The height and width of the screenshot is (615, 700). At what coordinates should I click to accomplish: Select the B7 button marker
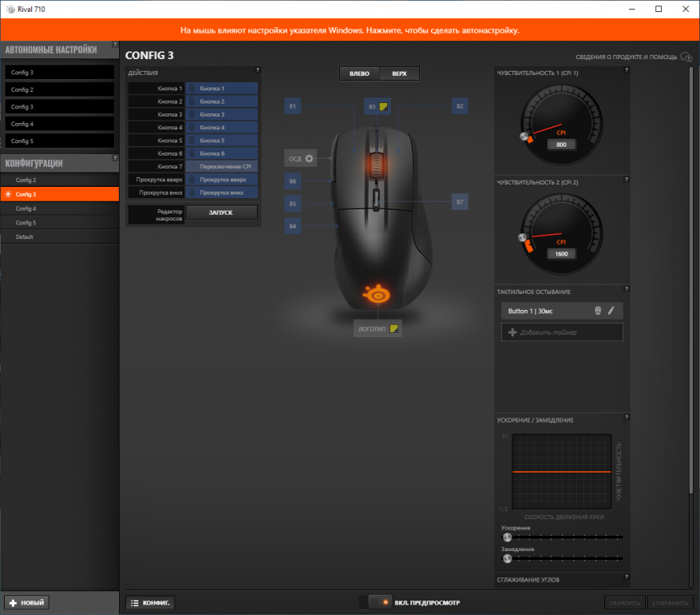(460, 202)
